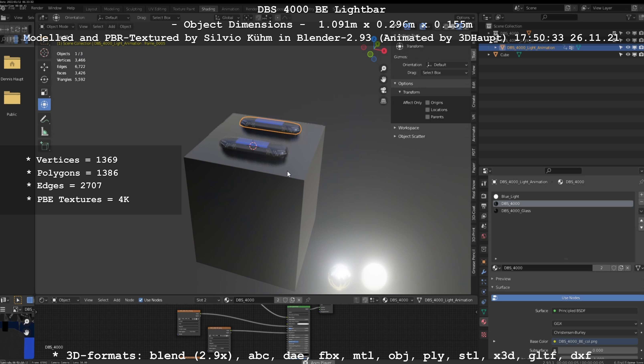The width and height of the screenshot is (644, 364).
Task: Hide Cube in viewport via eye icon
Action: click(x=628, y=54)
